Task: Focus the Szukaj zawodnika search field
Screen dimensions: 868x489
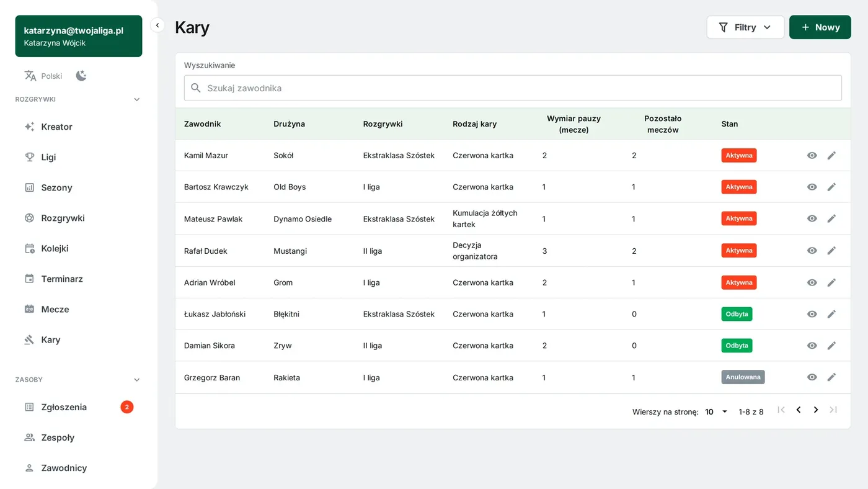Action: coord(513,88)
